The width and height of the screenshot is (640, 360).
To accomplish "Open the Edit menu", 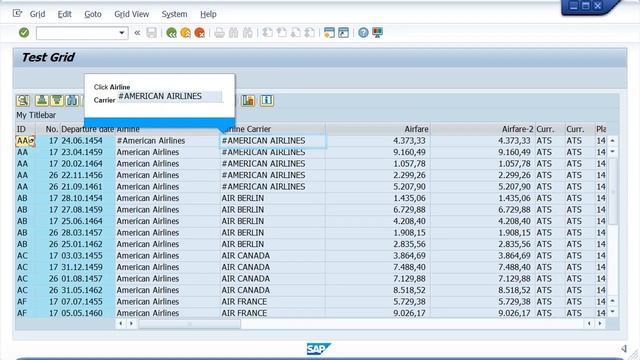I will [x=64, y=14].
